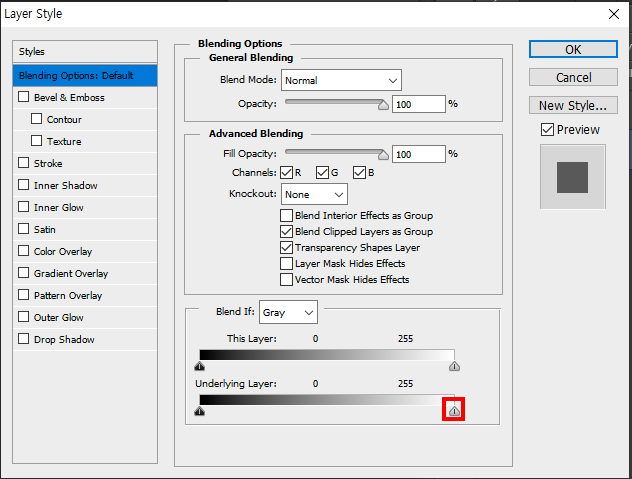Click the This Layer gradient bar
Viewport: 632px width, 479px height.
327,355
